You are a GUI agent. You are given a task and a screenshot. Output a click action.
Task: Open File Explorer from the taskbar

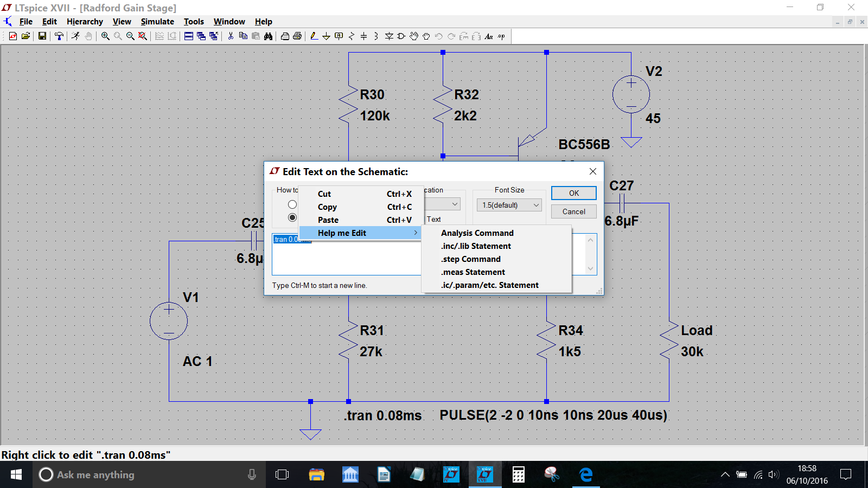(316, 474)
